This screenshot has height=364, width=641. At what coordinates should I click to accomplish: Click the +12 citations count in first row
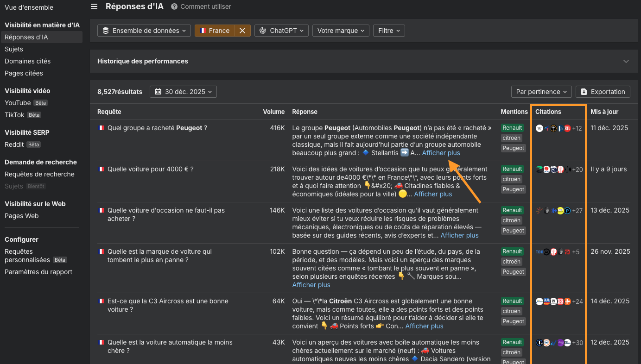pos(577,128)
